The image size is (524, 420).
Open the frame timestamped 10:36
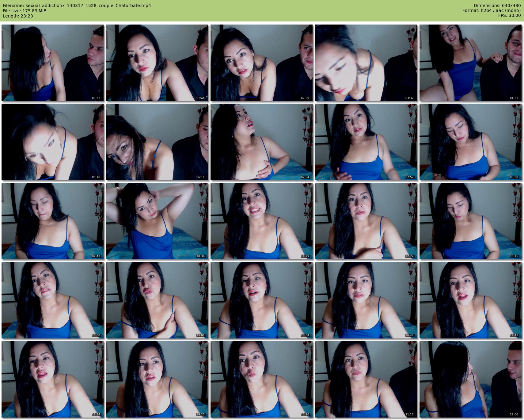[x=157, y=221]
